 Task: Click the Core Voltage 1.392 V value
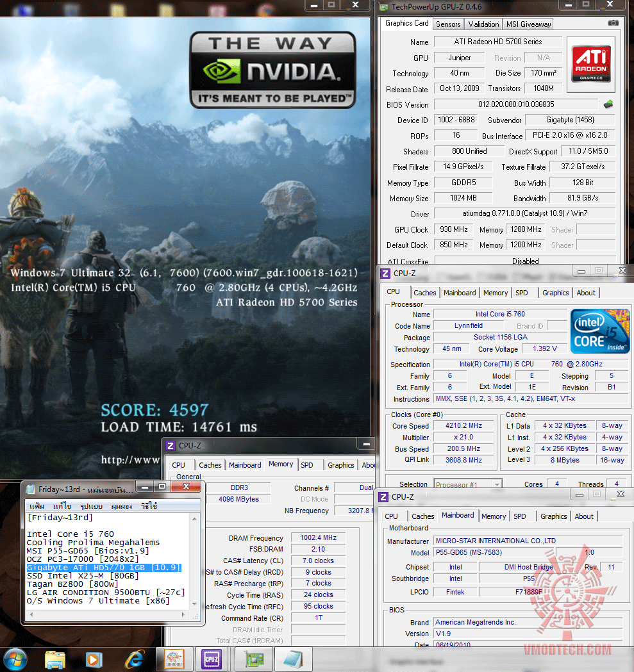pyautogui.click(x=544, y=349)
